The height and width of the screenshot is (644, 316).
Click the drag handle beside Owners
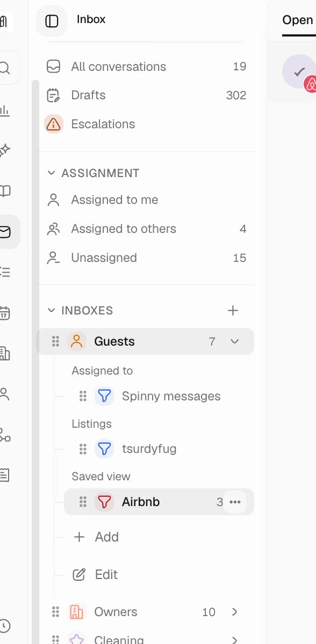click(x=55, y=612)
